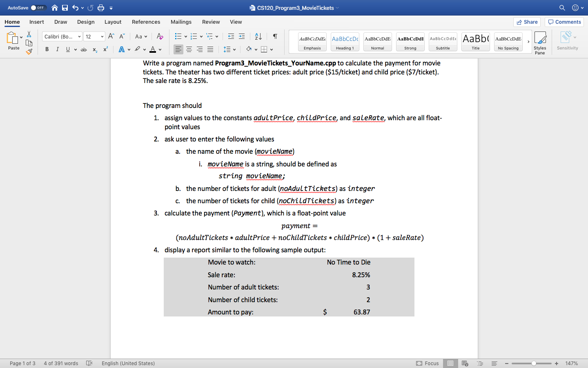Switch to Web Layout view in status bar

(x=465, y=363)
